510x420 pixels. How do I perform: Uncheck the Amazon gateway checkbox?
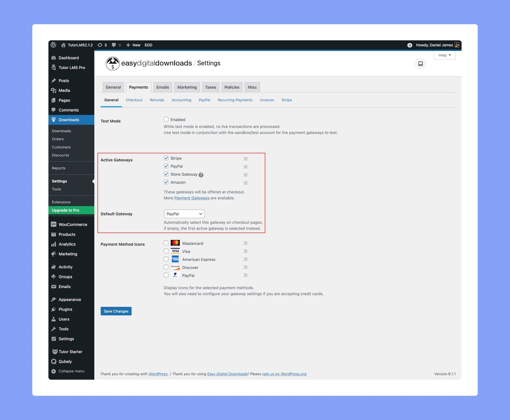point(166,182)
